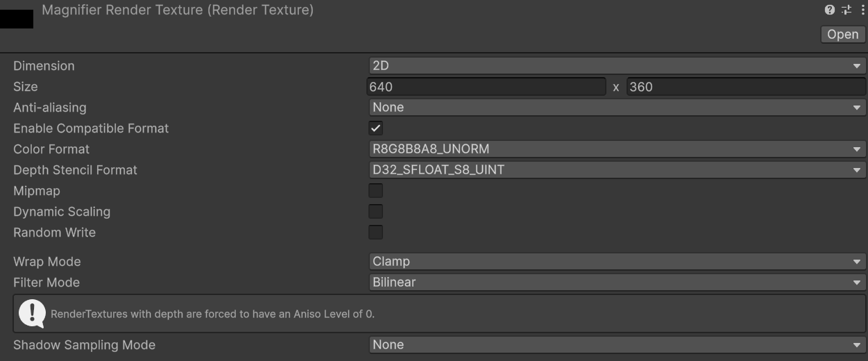The width and height of the screenshot is (868, 361).
Task: Click the Size label
Action: [26, 87]
